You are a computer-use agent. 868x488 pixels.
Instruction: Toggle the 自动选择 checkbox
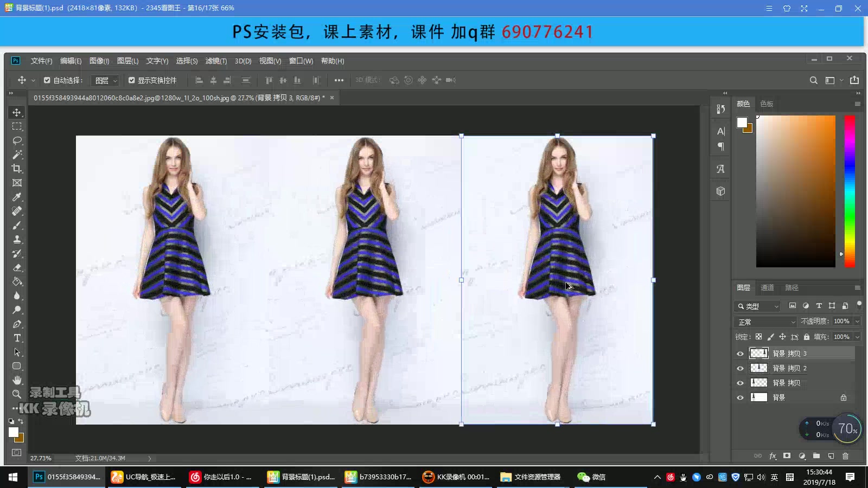(47, 80)
